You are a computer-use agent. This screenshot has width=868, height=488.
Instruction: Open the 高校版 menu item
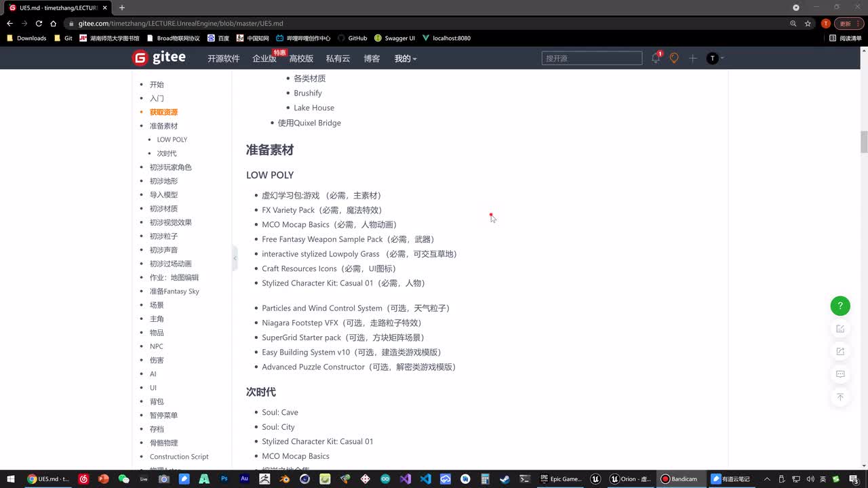click(x=301, y=58)
